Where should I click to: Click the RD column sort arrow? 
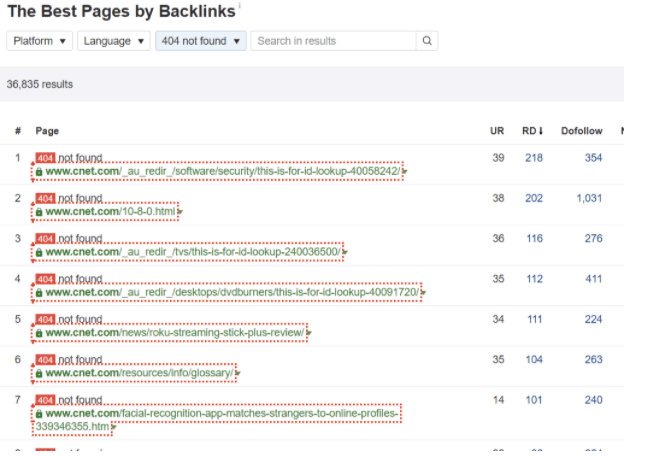pyautogui.click(x=541, y=131)
